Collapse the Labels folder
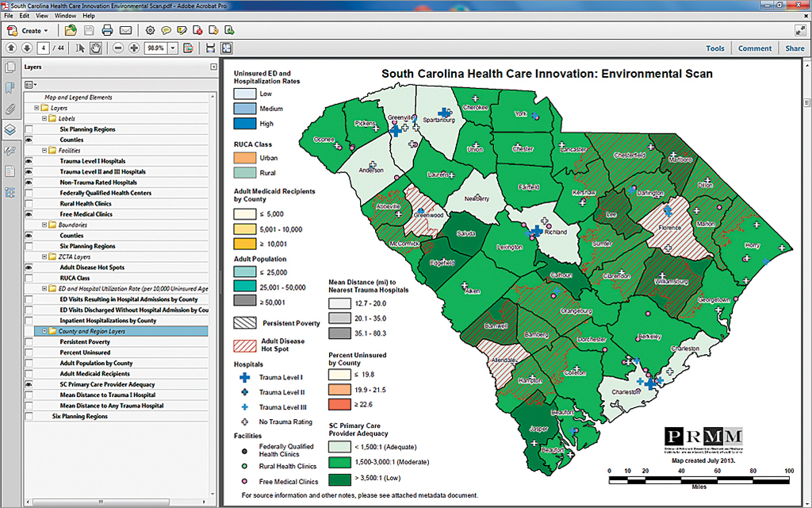Screen dimensions: 812x508 pos(44,119)
